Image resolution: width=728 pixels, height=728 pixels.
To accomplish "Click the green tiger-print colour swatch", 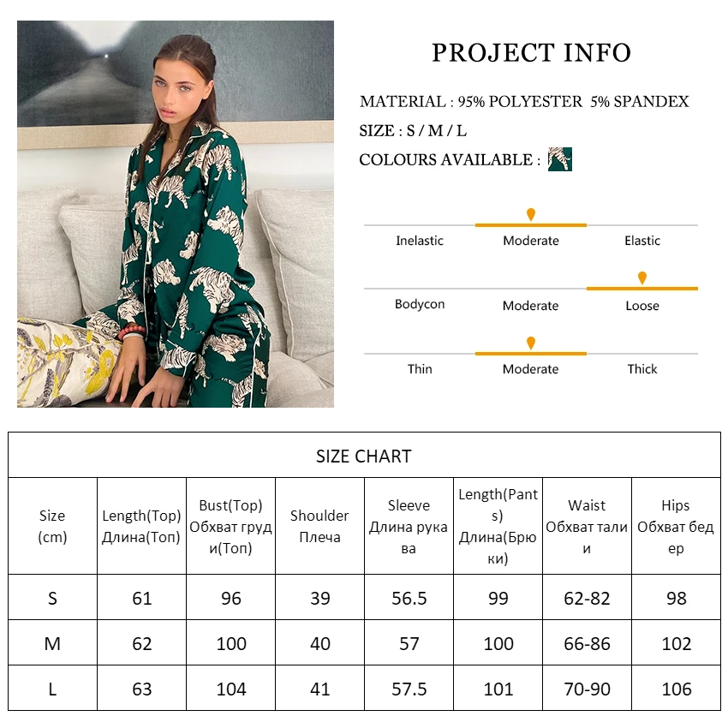I will tap(560, 159).
